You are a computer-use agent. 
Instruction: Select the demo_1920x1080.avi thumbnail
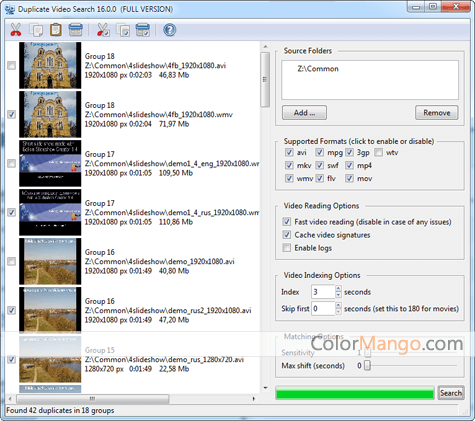[50, 261]
